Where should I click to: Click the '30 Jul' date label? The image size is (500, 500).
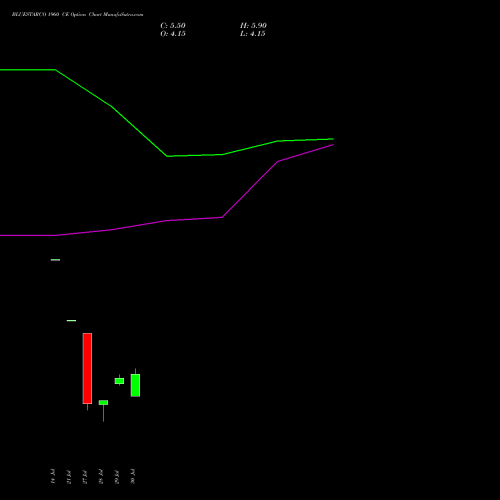(133, 476)
